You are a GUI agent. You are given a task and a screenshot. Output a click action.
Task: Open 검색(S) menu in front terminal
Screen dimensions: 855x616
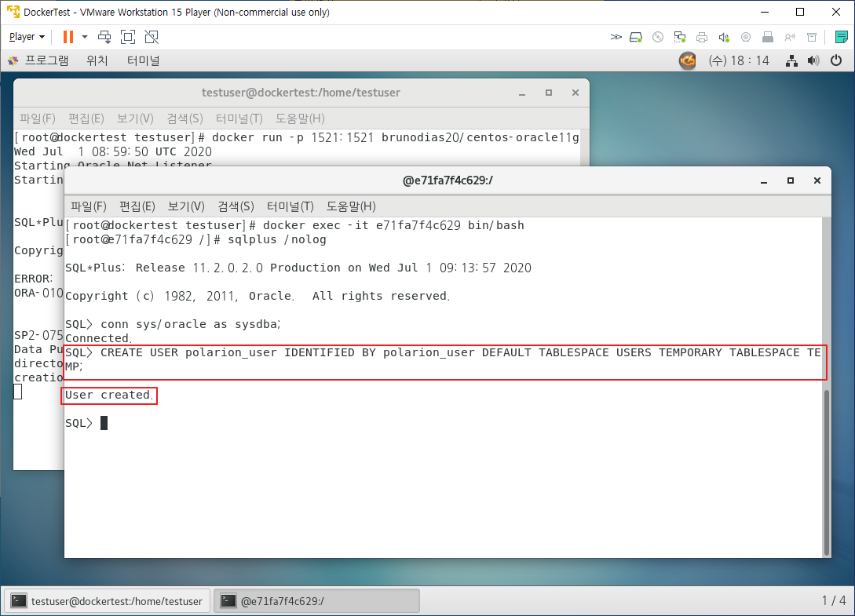click(x=236, y=206)
